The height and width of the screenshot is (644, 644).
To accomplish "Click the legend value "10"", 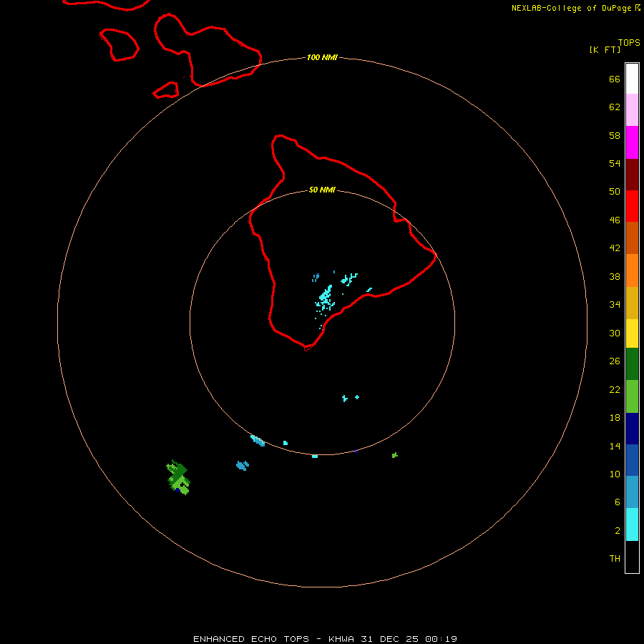I will click(615, 474).
